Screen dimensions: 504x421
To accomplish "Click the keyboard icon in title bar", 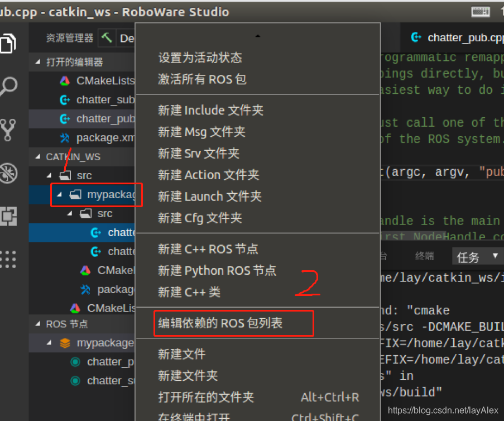I will (481, 12).
